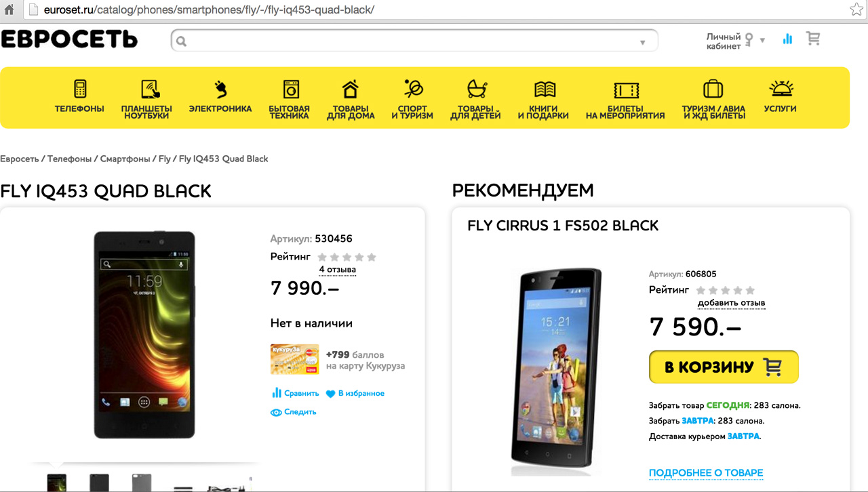Select the Электроника plug icon
The image size is (868, 492).
click(x=220, y=89)
